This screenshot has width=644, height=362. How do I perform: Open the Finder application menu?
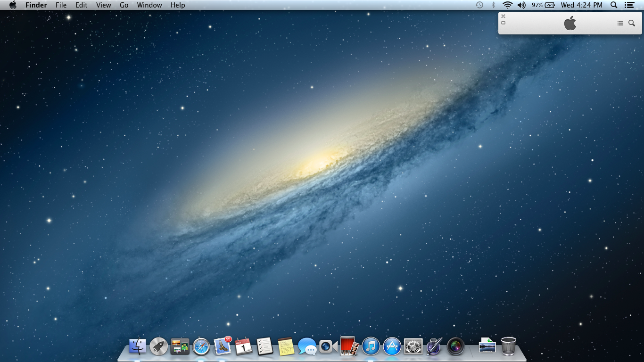tap(36, 5)
